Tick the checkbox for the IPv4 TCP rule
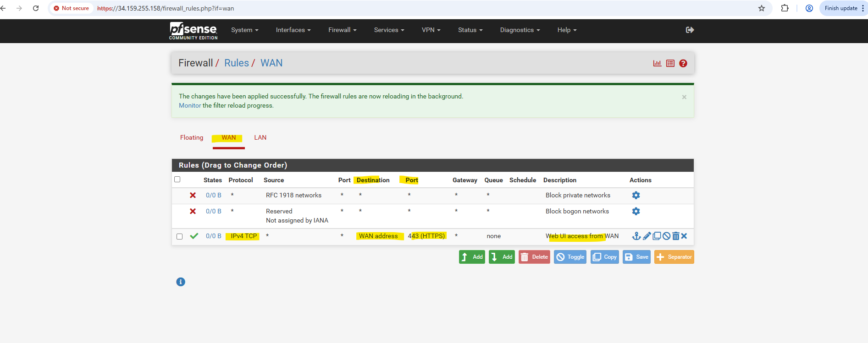The height and width of the screenshot is (343, 868). pyautogui.click(x=180, y=236)
